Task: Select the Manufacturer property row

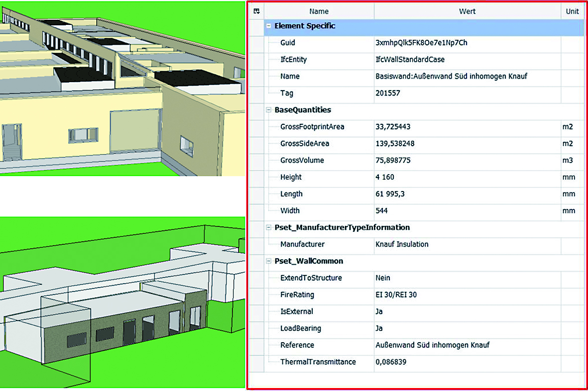Action: 302,244
